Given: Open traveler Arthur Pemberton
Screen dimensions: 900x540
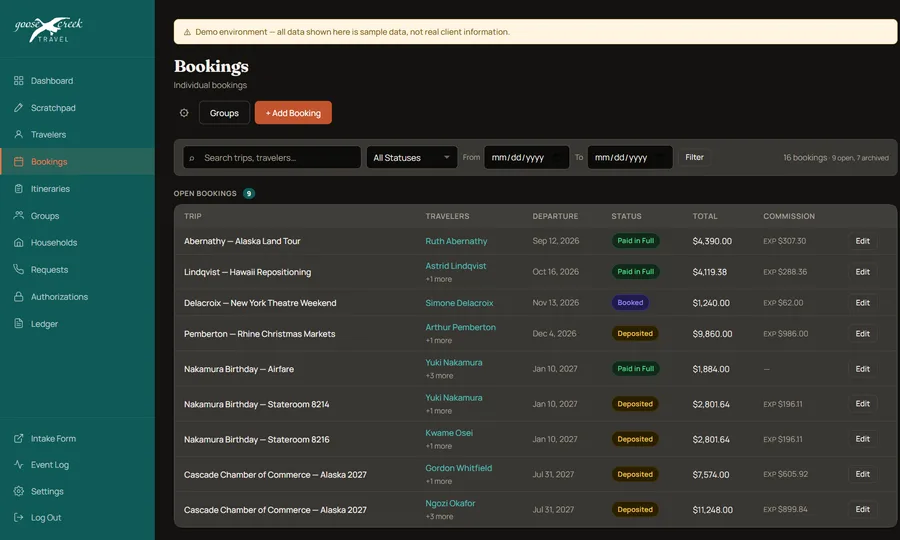Looking at the screenshot, I should [460, 327].
